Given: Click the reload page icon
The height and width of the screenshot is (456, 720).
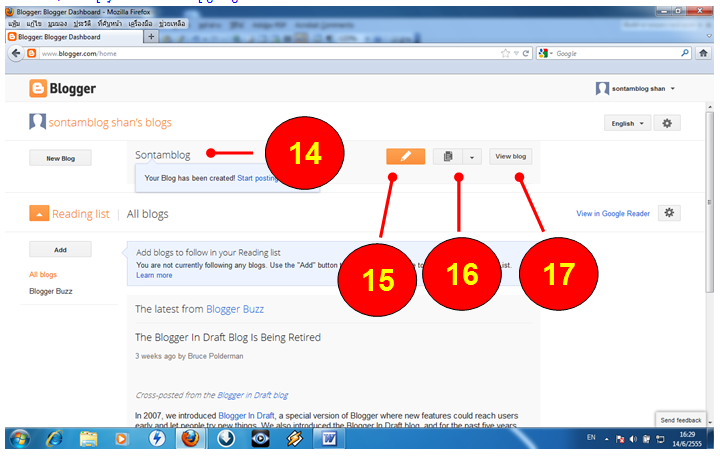Looking at the screenshot, I should pos(526,54).
